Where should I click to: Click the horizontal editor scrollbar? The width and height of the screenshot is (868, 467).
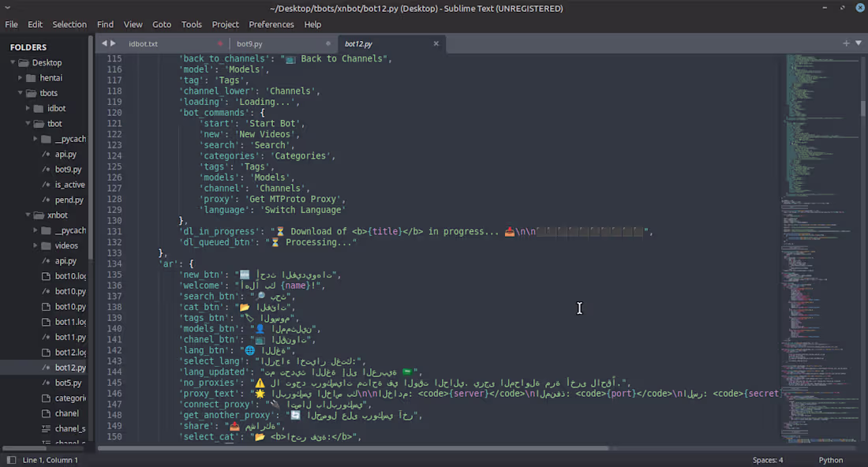[x=354, y=448]
